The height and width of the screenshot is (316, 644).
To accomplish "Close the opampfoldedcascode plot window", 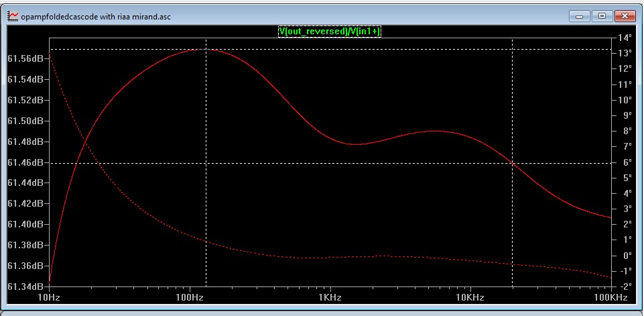I will coord(625,17).
